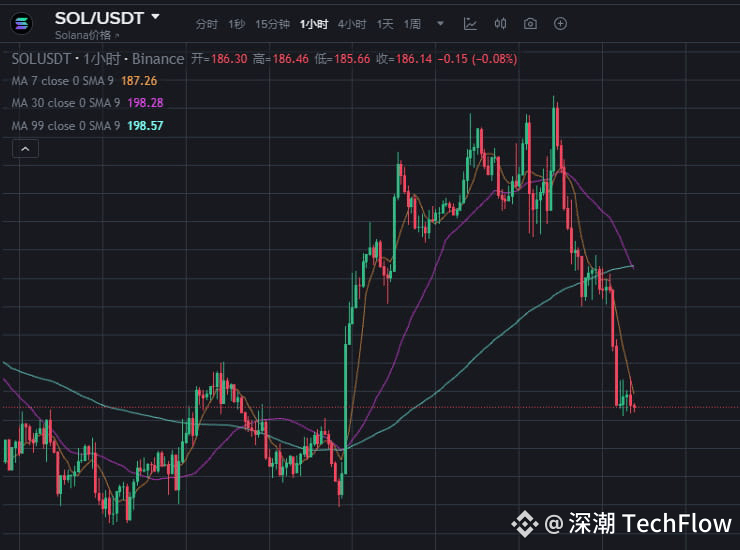
Task: Expand more timeframes dropdown arrow
Action: (440, 23)
